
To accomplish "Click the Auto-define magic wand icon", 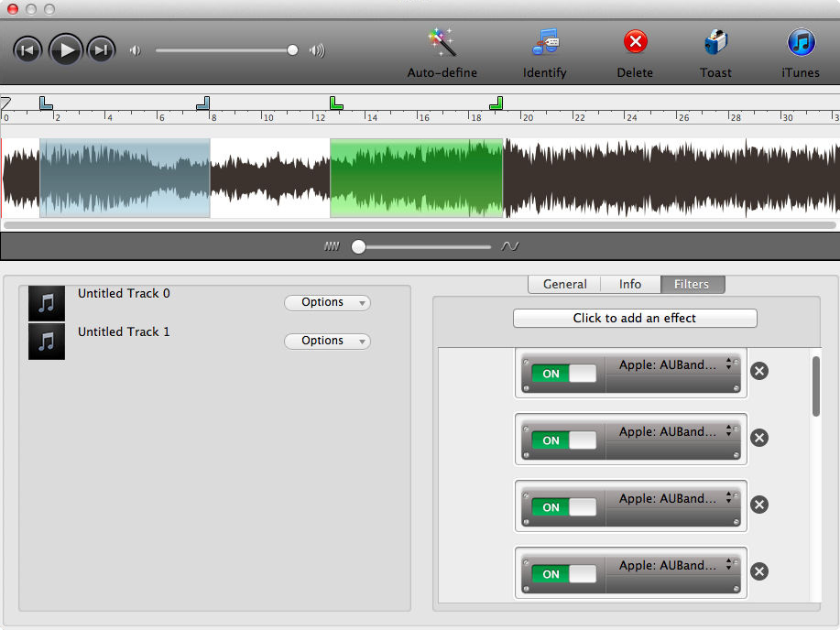I will pyautogui.click(x=442, y=43).
